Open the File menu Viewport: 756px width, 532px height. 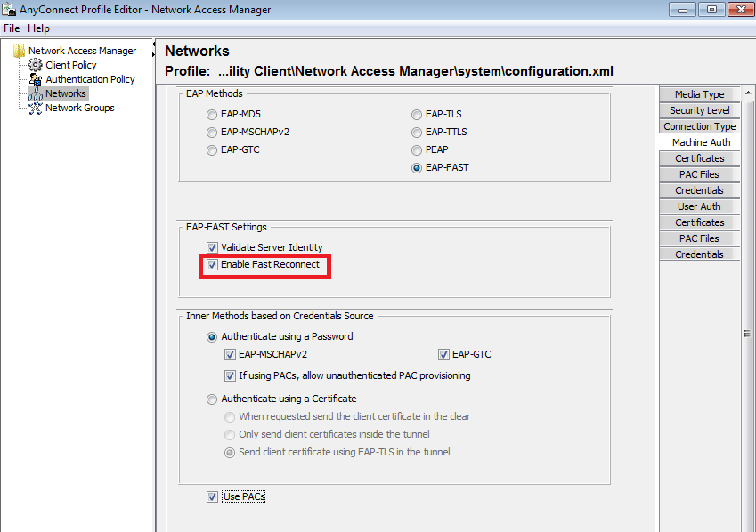[12, 28]
